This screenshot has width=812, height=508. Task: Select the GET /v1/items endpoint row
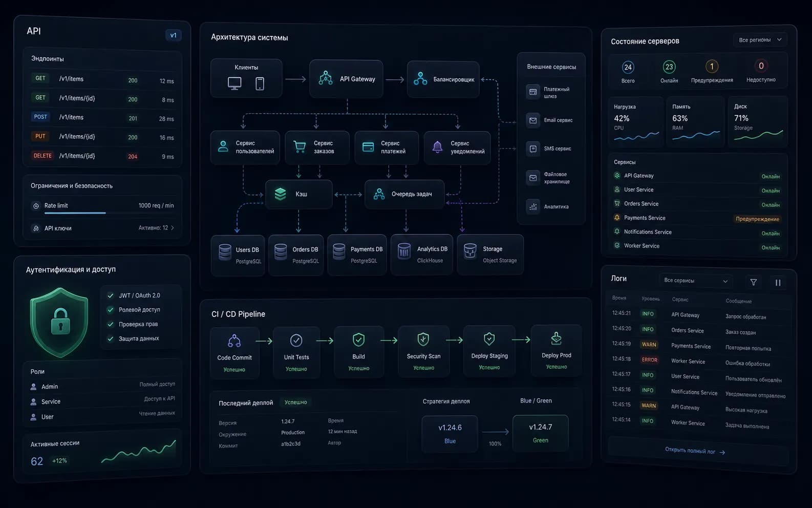pyautogui.click(x=102, y=79)
